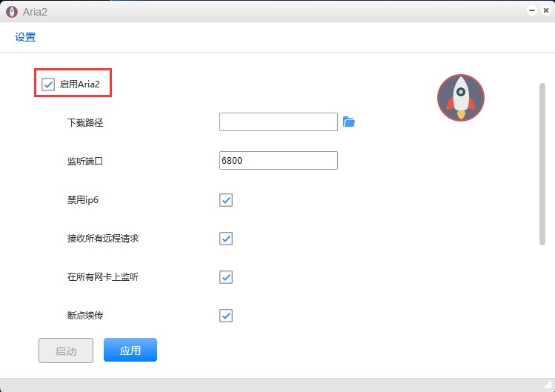Click the resize grip in bottom-right corner

point(549,386)
